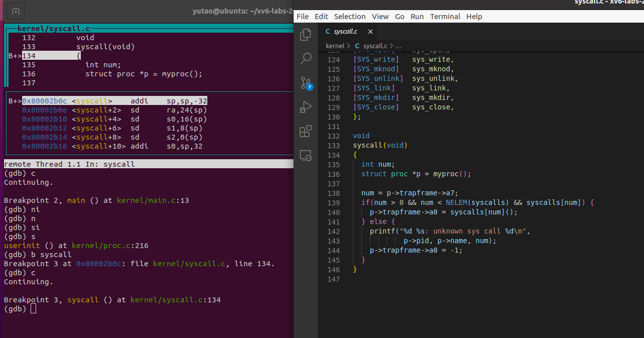Click the C file icon in breadcrumb

pos(357,46)
